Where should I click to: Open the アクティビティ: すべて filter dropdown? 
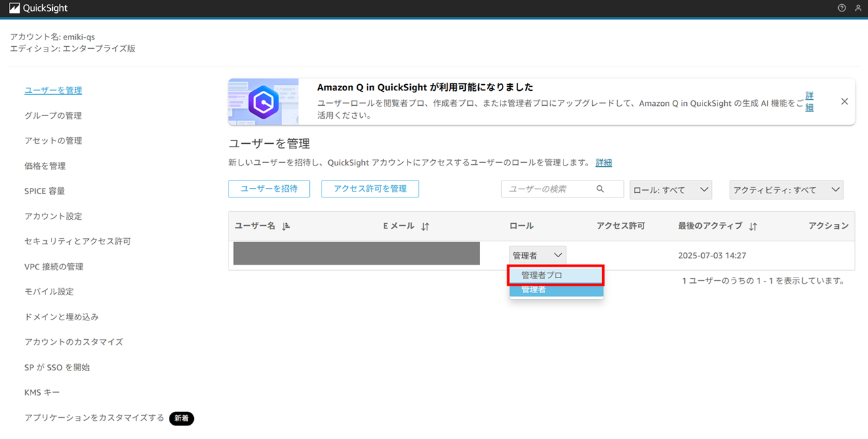pyautogui.click(x=787, y=190)
